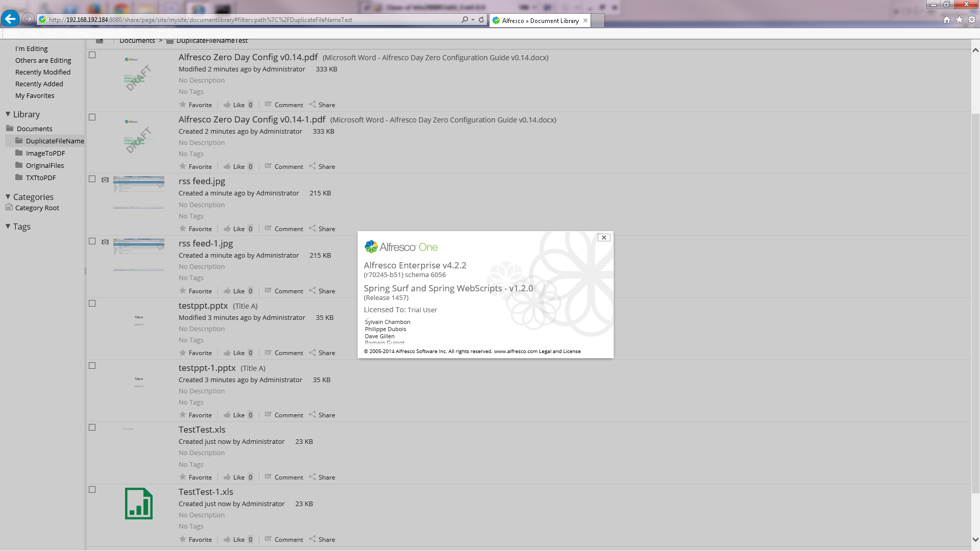980x551 pixels.
Task: Tick checkbox for Alfresco Zero Day Config v0.14.pdf
Action: click(x=92, y=55)
